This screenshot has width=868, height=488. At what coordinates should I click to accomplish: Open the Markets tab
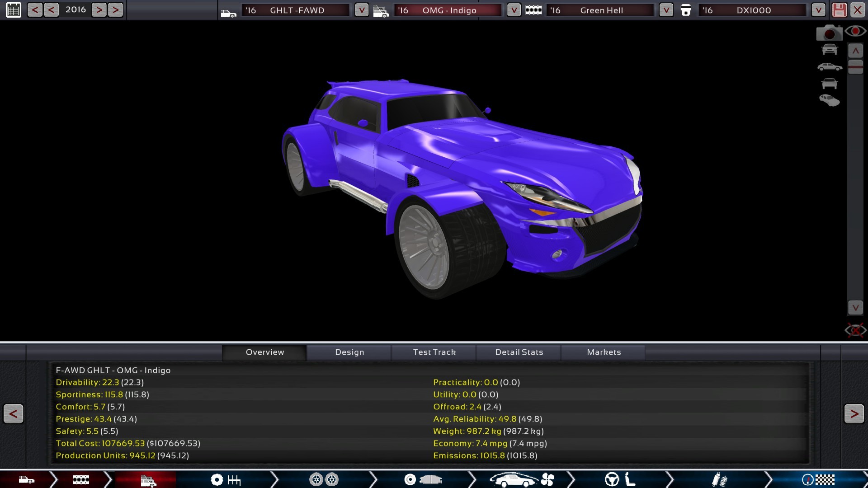tap(604, 352)
